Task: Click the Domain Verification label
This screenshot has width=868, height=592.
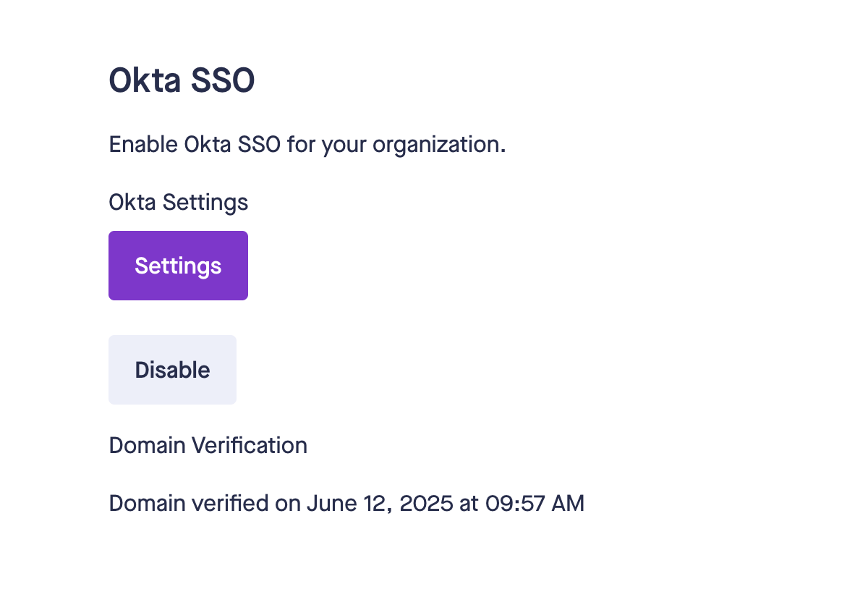Action: (x=208, y=445)
